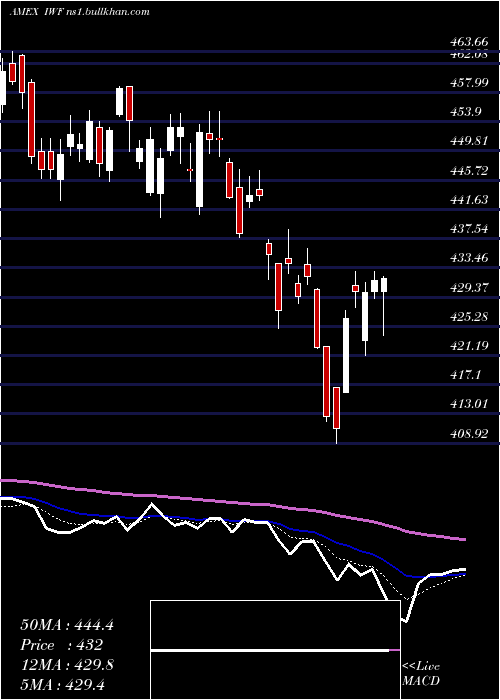
Task: Click the 408.92 price axis label
Action: click(469, 433)
